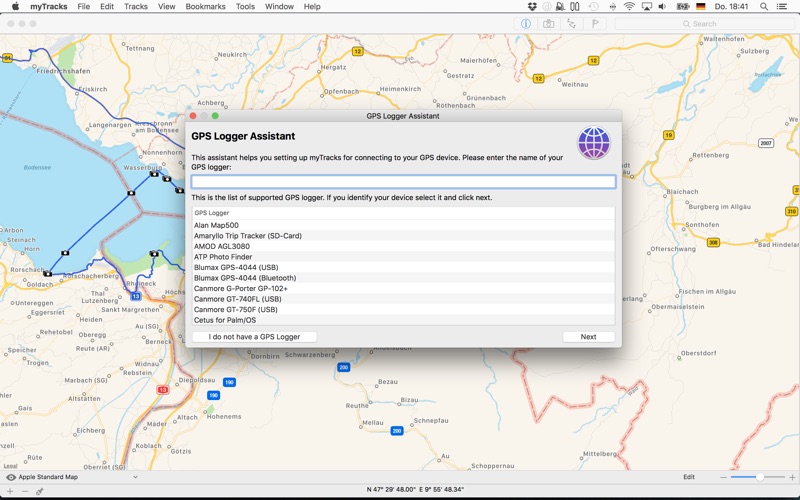Screen dimensions: 800x500
Task: Click the camera photos toolbar icon
Action: (x=548, y=23)
